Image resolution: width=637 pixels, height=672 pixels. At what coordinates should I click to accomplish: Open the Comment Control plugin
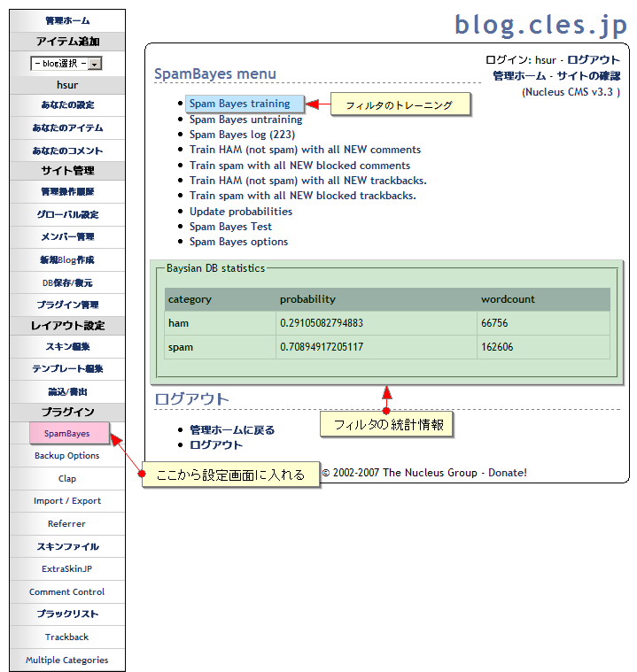67,592
